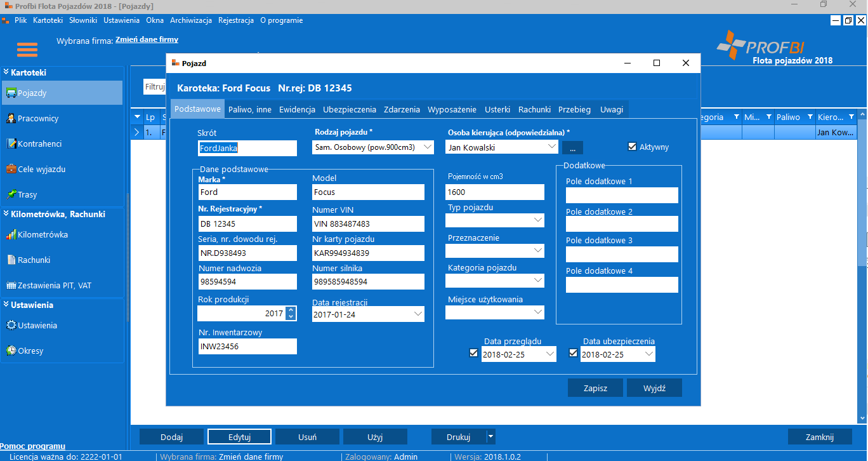Click the Numer VIN input field
The height and width of the screenshot is (461, 868).
368,224
